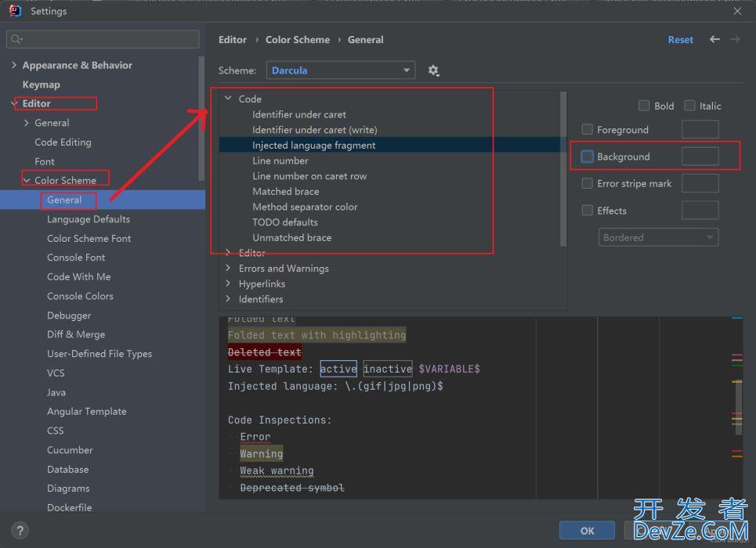The image size is (756, 548).
Task: Select Matched brace item
Action: point(286,191)
